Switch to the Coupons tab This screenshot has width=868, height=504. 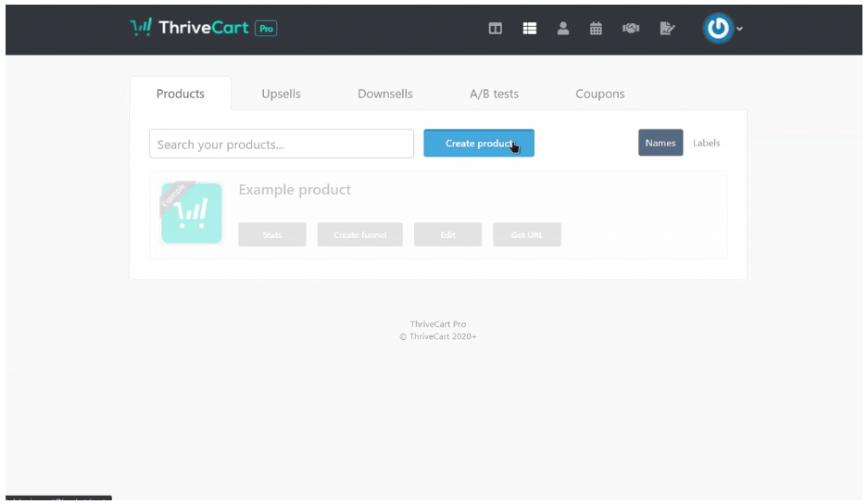pos(599,94)
